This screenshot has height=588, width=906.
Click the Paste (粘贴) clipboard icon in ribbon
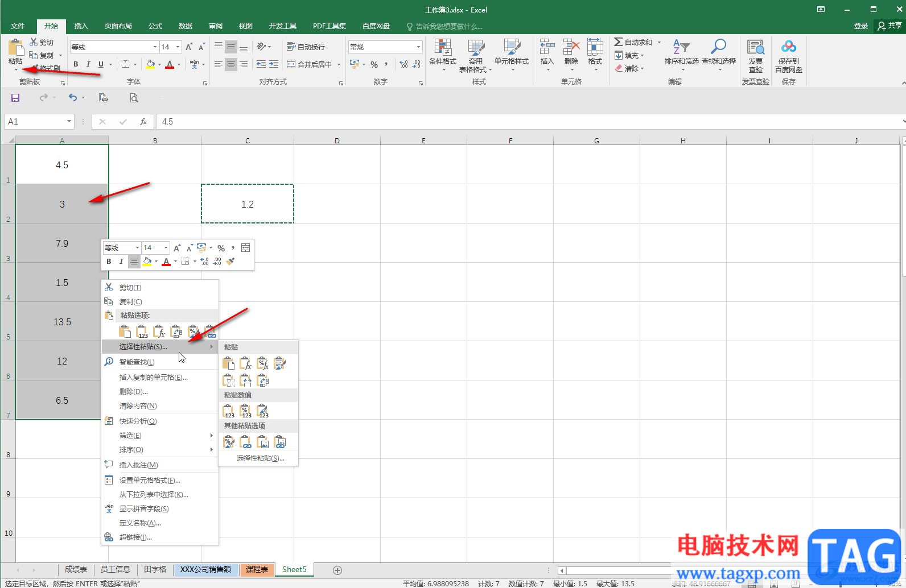point(15,47)
